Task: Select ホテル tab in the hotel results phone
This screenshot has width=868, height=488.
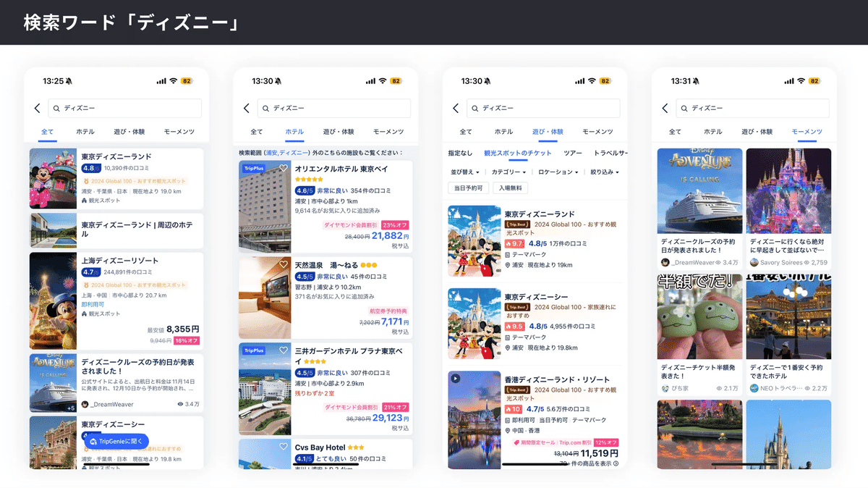Action: 294,132
